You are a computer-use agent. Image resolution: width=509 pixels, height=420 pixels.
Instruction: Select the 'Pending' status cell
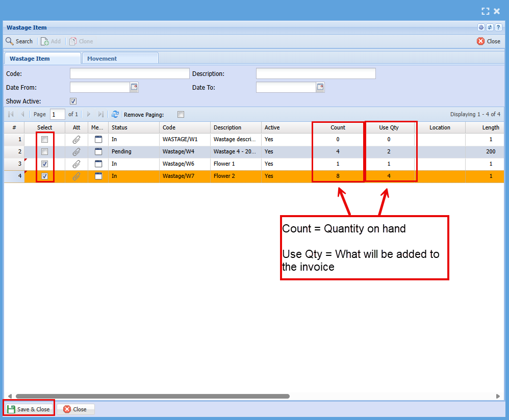pyautogui.click(x=134, y=151)
